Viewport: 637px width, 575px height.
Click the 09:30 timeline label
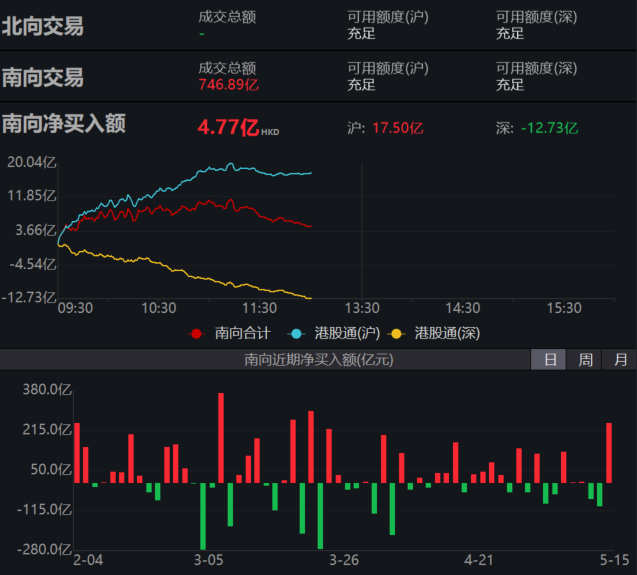[76, 308]
